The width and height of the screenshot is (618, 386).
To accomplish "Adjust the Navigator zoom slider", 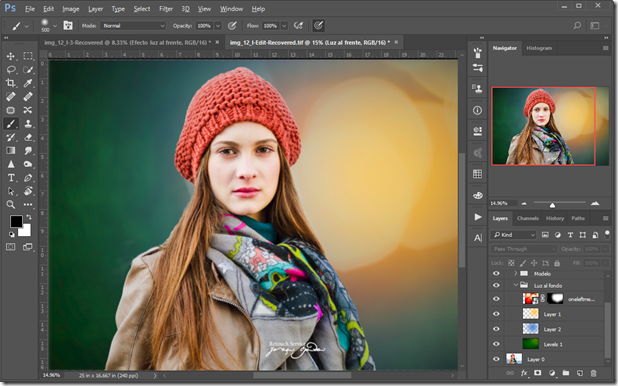I will click(x=552, y=205).
